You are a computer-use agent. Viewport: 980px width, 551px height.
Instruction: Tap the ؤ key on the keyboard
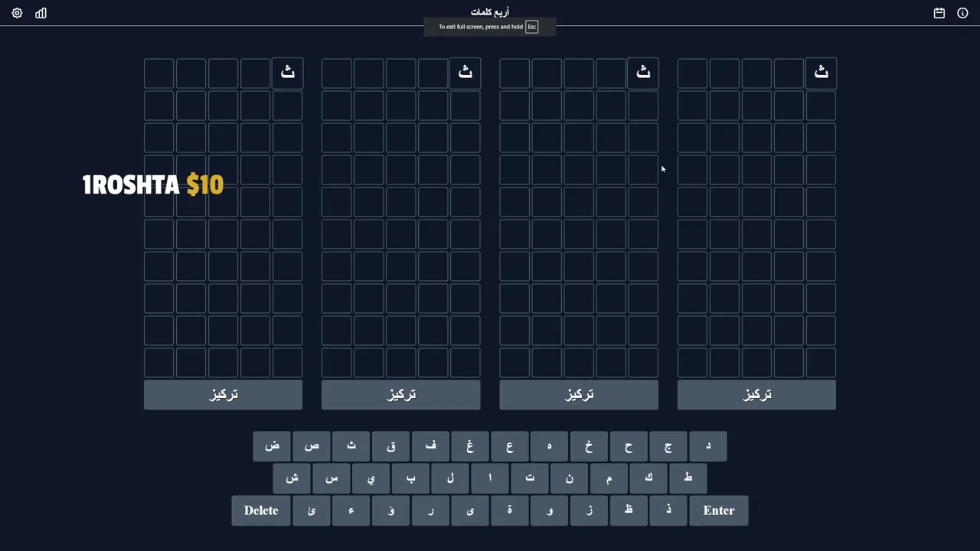point(391,510)
